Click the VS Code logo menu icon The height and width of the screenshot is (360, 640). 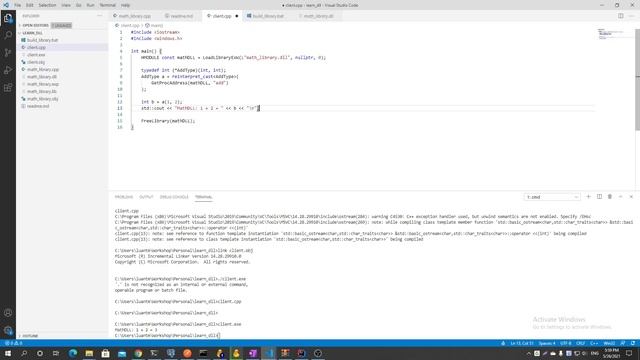(x=6, y=5)
